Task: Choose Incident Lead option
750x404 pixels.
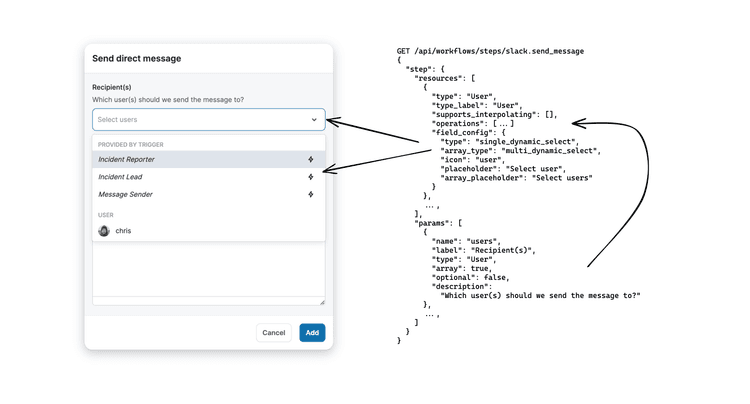Action: click(x=209, y=177)
